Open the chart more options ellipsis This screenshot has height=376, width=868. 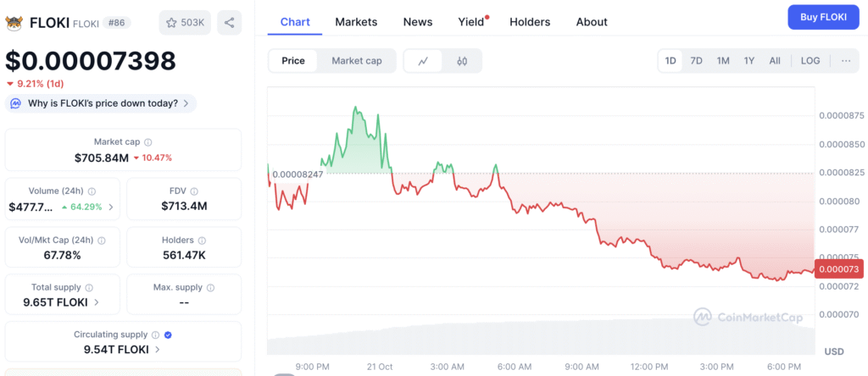[x=846, y=61]
